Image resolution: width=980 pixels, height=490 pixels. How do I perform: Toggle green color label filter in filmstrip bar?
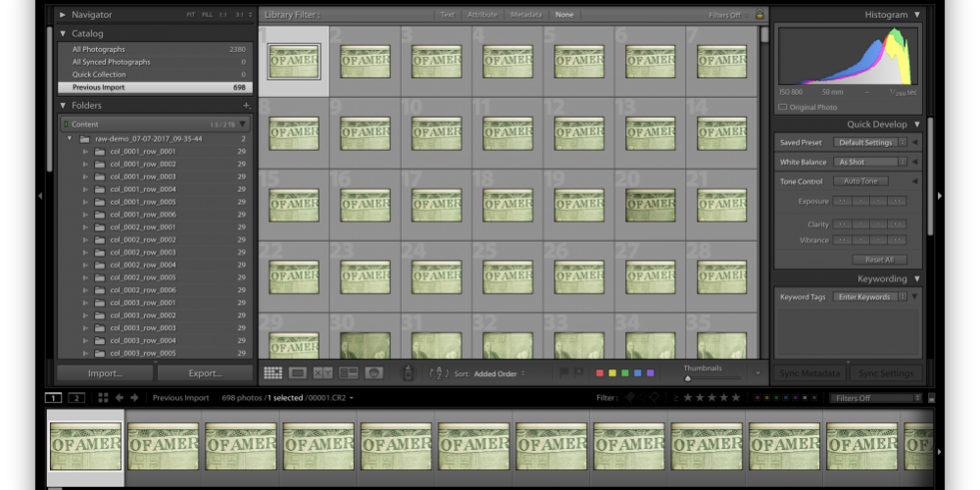coord(777,398)
